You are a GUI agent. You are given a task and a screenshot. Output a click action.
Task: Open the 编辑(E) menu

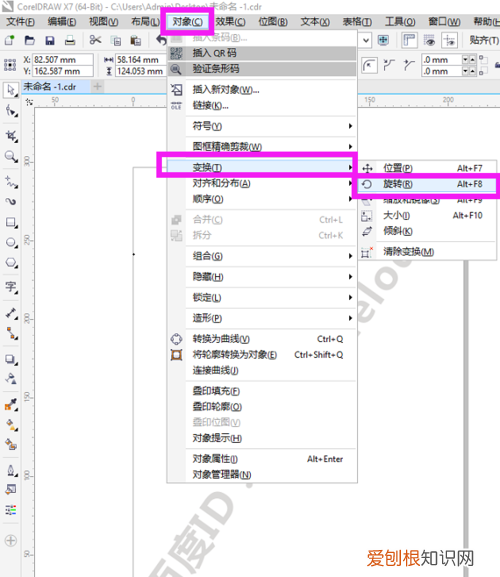[x=62, y=22]
